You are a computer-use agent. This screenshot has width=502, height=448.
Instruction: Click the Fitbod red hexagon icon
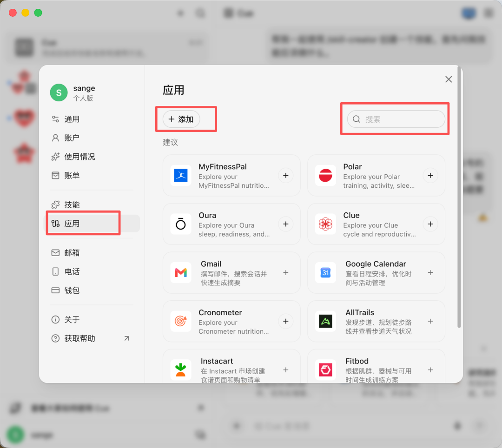pyautogui.click(x=325, y=370)
